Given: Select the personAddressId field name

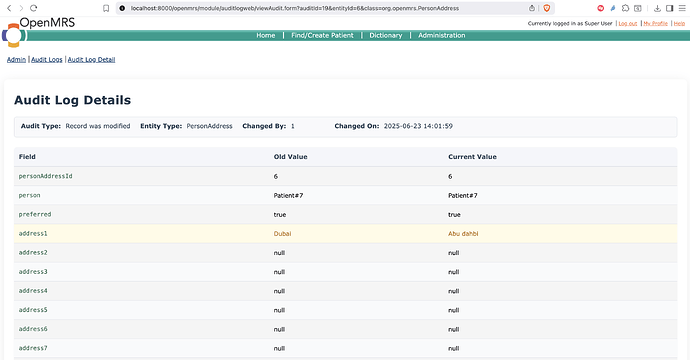Looking at the screenshot, I should pyautogui.click(x=45, y=176).
